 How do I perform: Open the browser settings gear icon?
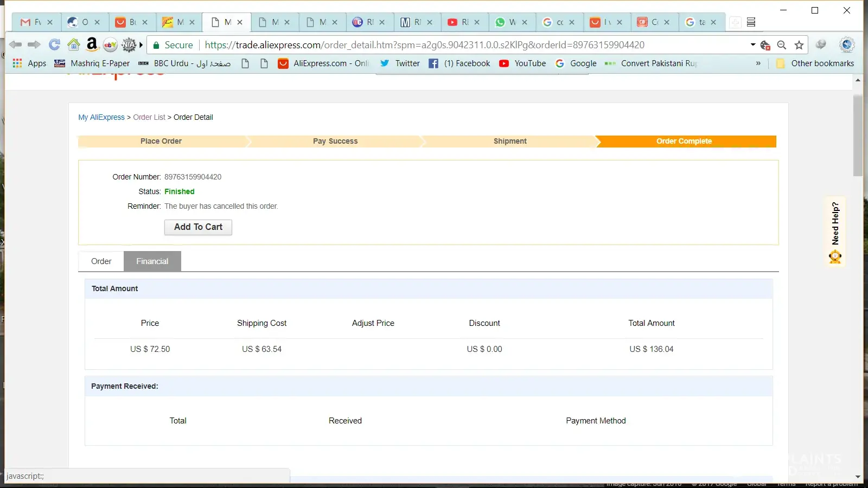(x=846, y=44)
